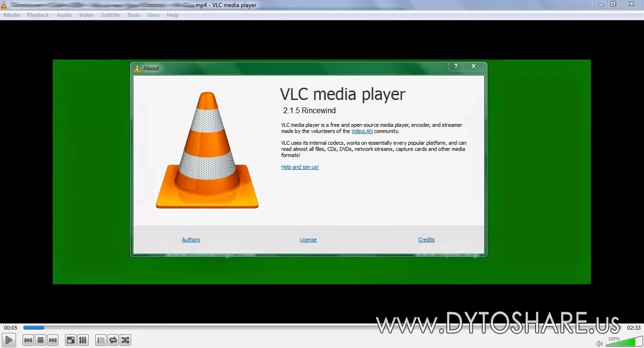The width and height of the screenshot is (644, 348).
Task: Click total duration 02:33 label
Action: (x=634, y=328)
